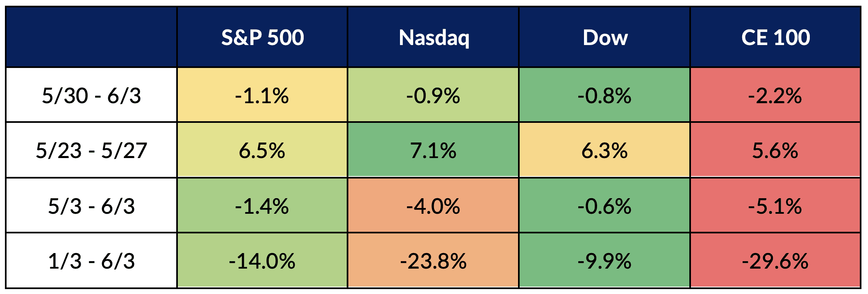This screenshot has width=868, height=294.
Task: Select the CE 100 column header
Action: [x=775, y=38]
